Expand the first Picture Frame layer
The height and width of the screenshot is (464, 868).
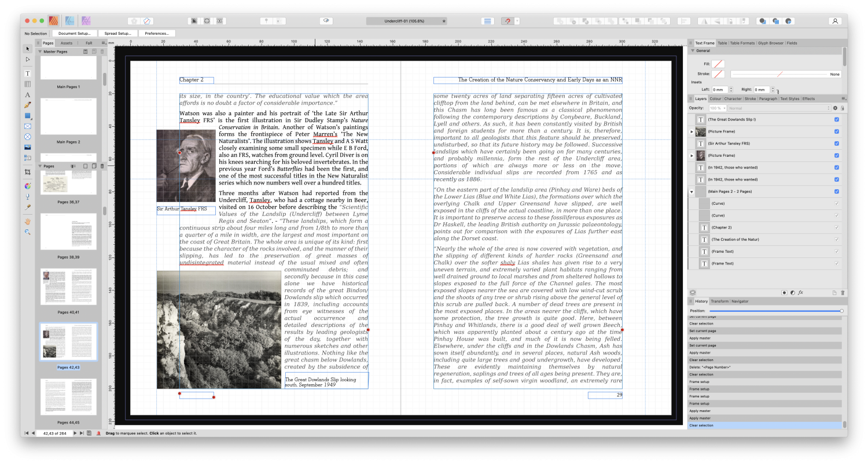pyautogui.click(x=692, y=132)
